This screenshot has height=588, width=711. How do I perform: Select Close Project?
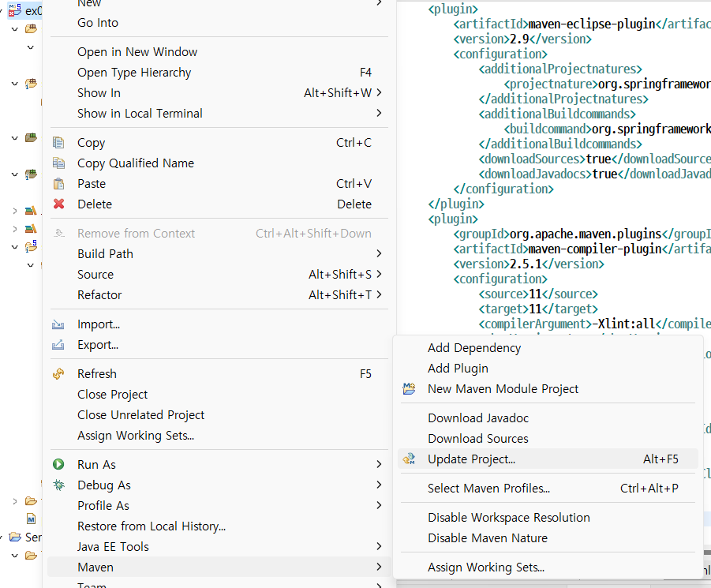click(x=113, y=395)
